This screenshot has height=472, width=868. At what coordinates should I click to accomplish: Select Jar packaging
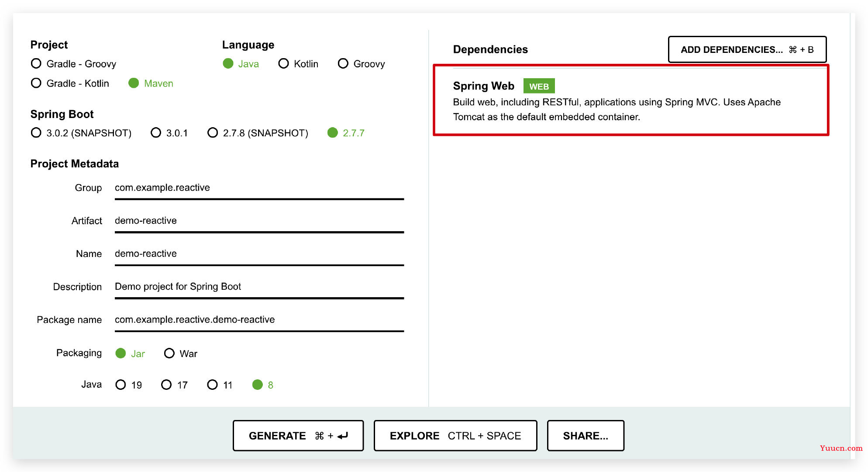[x=130, y=354]
